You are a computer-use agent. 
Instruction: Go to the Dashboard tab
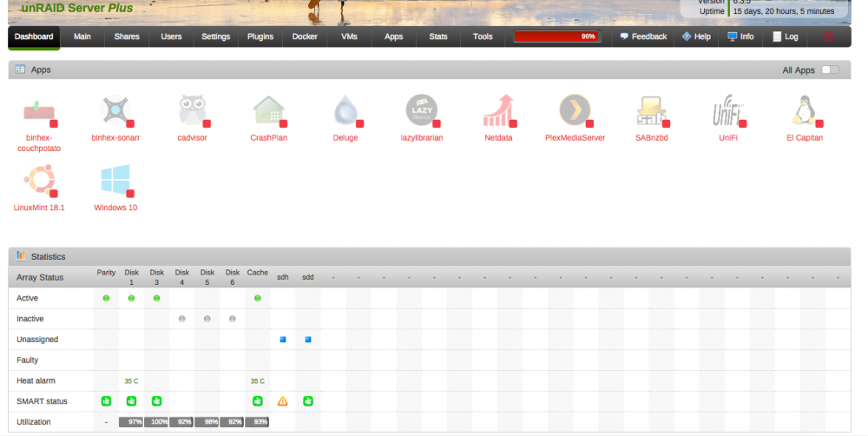pyautogui.click(x=34, y=36)
